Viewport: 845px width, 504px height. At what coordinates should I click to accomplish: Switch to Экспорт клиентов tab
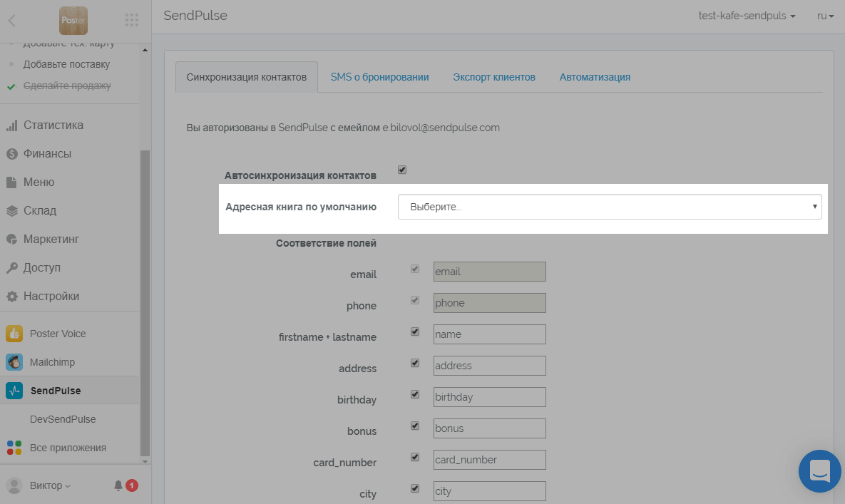pos(494,77)
